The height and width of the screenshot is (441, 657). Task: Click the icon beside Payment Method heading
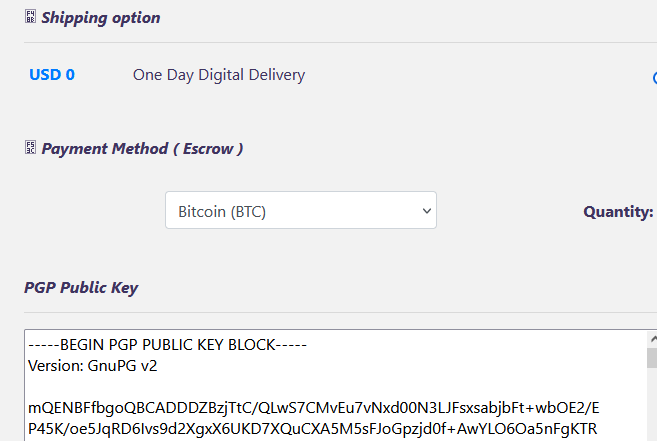pyautogui.click(x=30, y=149)
